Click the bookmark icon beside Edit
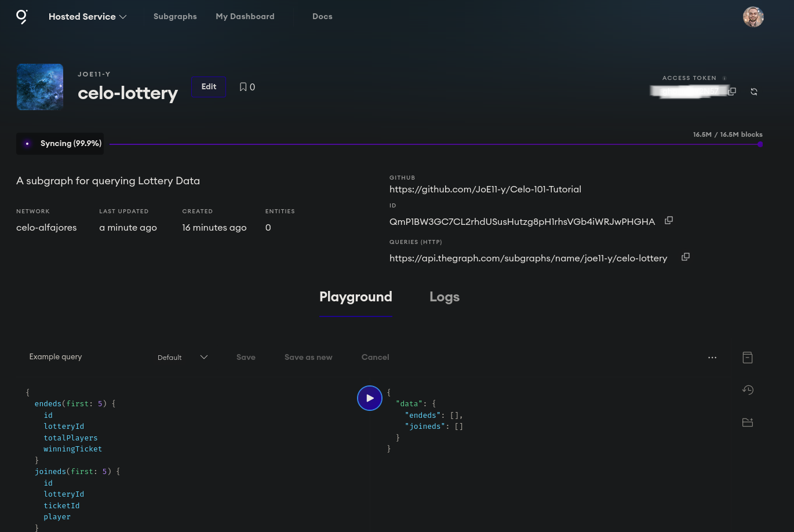Image resolution: width=794 pixels, height=532 pixels. point(243,87)
